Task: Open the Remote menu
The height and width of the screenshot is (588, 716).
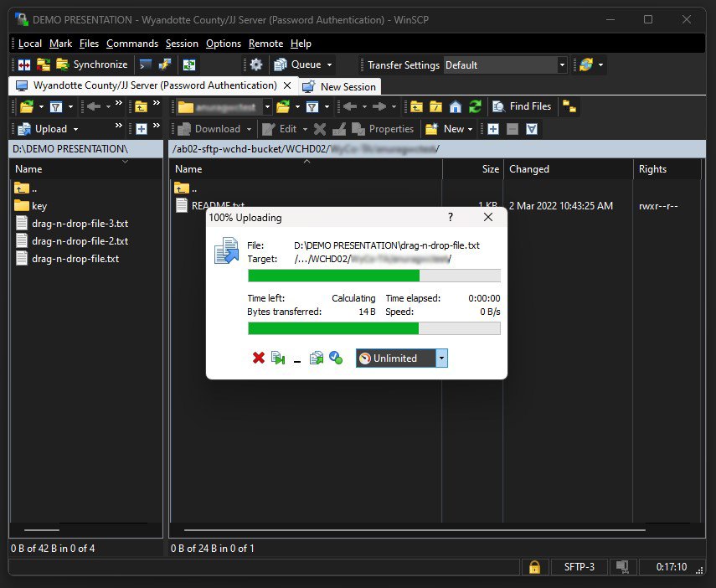Action: [x=265, y=44]
